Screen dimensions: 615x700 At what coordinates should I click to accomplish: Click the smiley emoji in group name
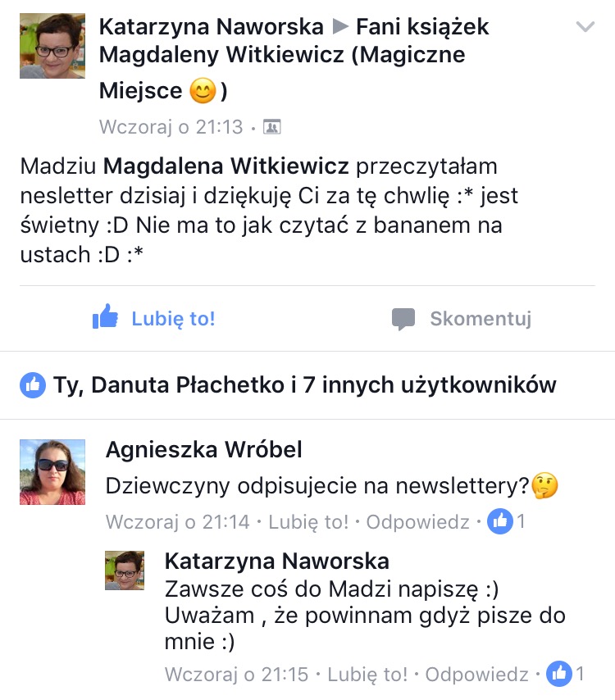(203, 91)
